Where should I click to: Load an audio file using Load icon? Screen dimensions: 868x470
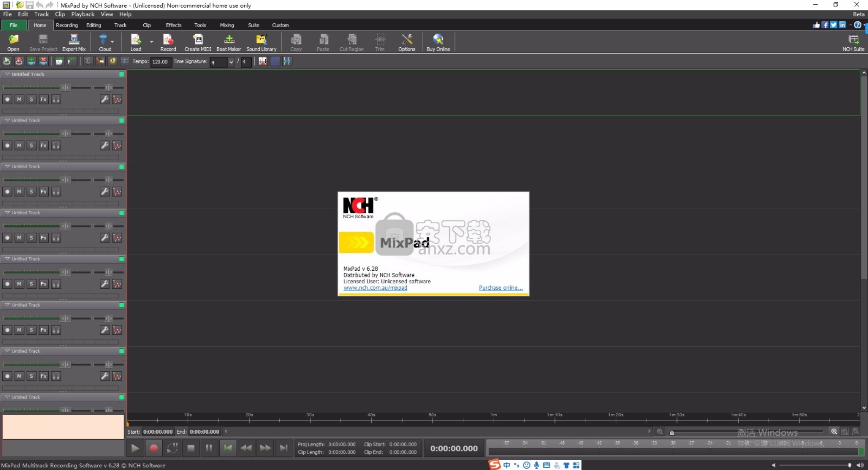(x=136, y=42)
